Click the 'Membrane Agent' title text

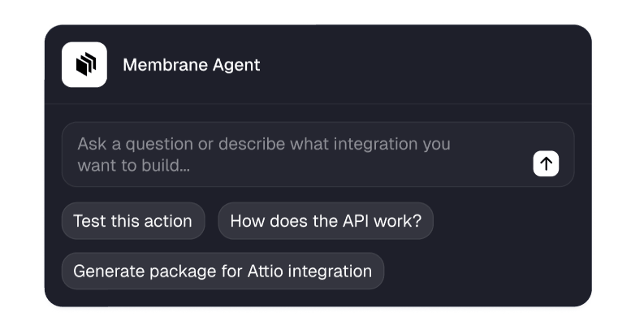click(192, 65)
